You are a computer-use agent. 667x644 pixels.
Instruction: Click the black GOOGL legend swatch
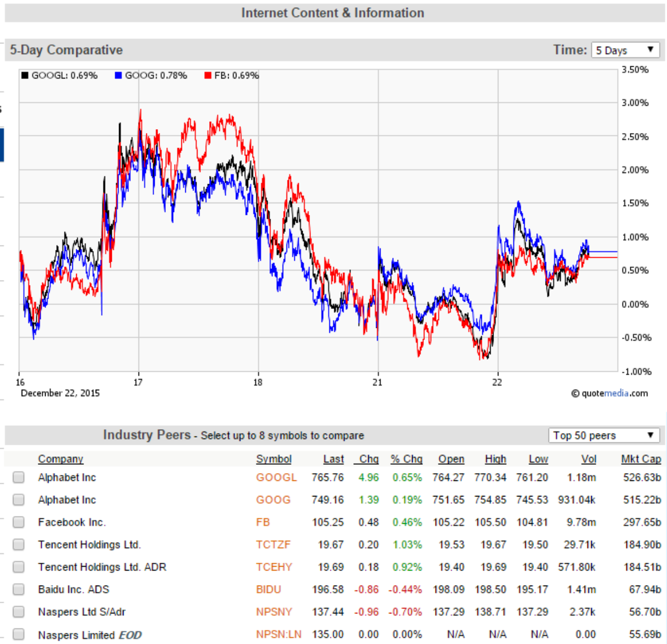pyautogui.click(x=24, y=75)
